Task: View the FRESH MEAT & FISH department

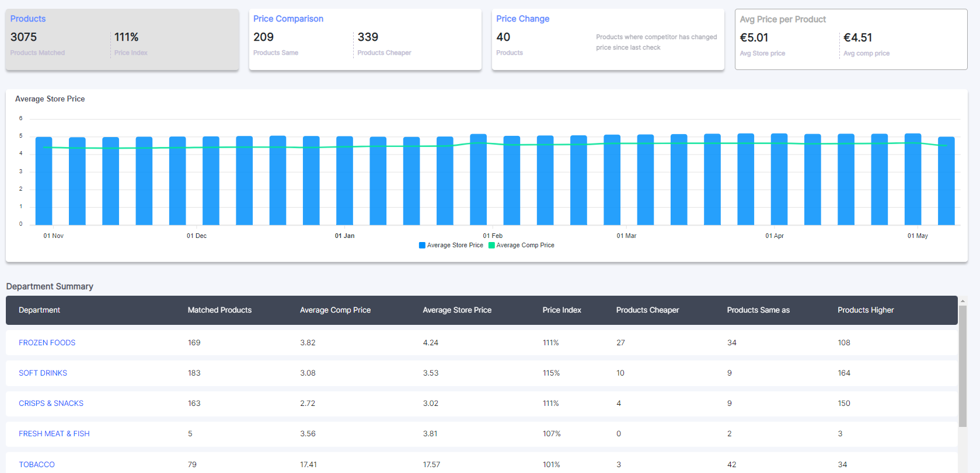Action: [x=54, y=434]
